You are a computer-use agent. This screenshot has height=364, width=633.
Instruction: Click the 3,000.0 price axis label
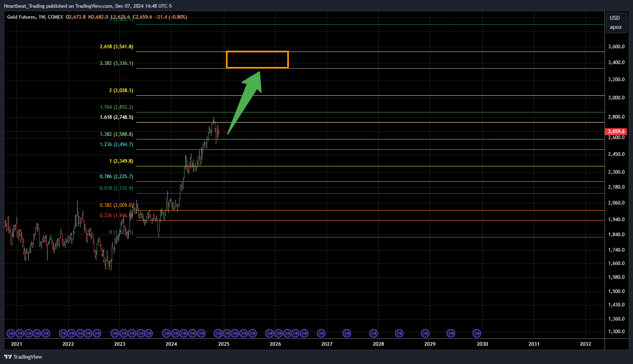pyautogui.click(x=616, y=98)
